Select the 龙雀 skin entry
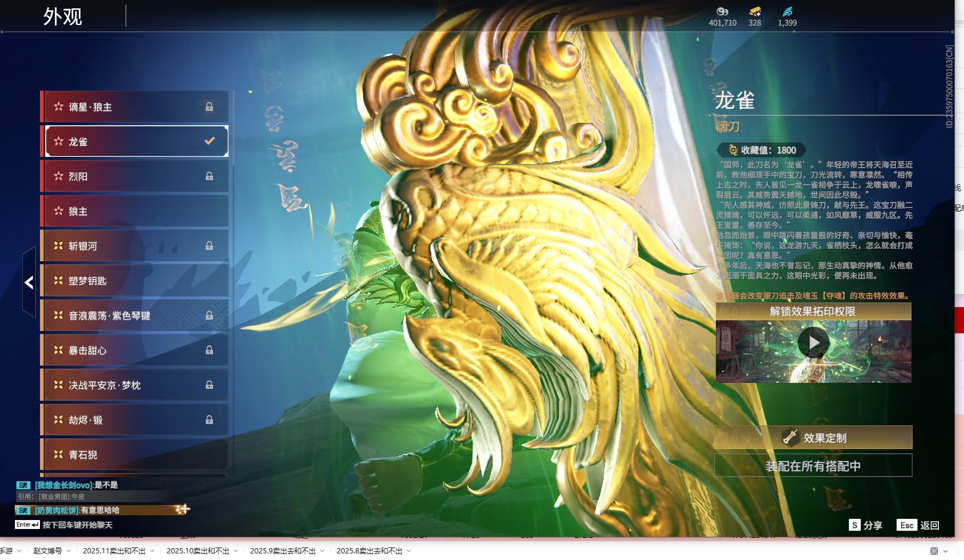The image size is (964, 560). point(135,141)
